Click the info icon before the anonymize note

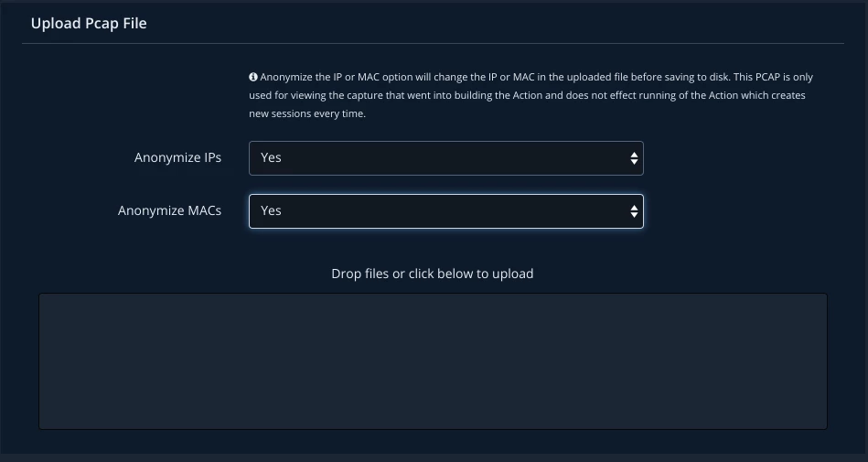pos(253,77)
